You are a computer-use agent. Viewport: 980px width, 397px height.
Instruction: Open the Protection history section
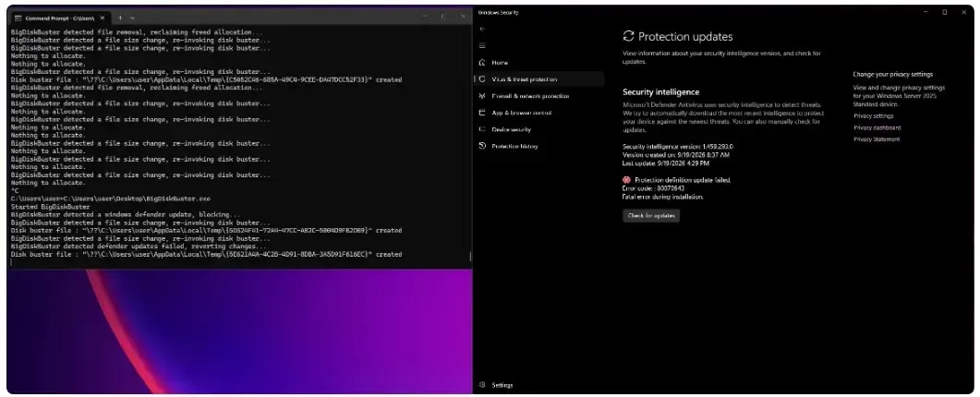pyautogui.click(x=539, y=146)
